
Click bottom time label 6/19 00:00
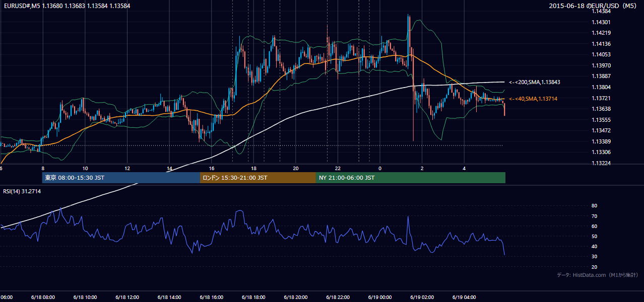[380, 297]
